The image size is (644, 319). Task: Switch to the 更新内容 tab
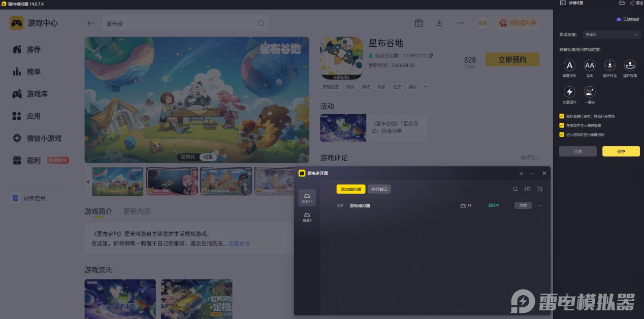[137, 211]
